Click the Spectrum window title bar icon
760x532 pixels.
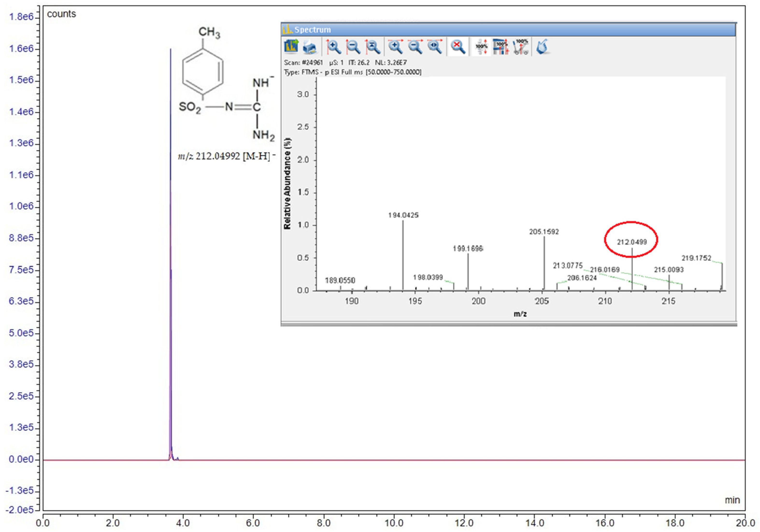pyautogui.click(x=288, y=29)
